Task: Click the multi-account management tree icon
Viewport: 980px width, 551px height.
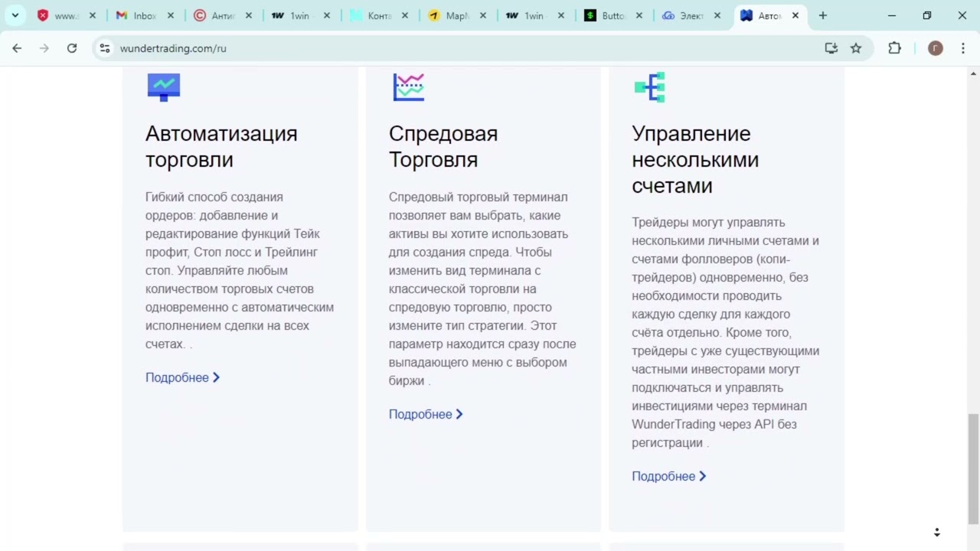Action: (650, 87)
